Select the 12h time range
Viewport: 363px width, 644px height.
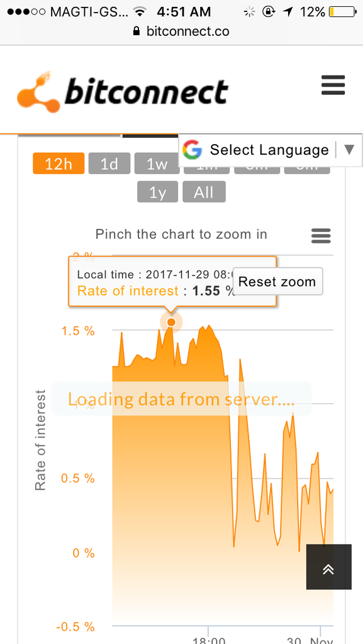pos(59,164)
